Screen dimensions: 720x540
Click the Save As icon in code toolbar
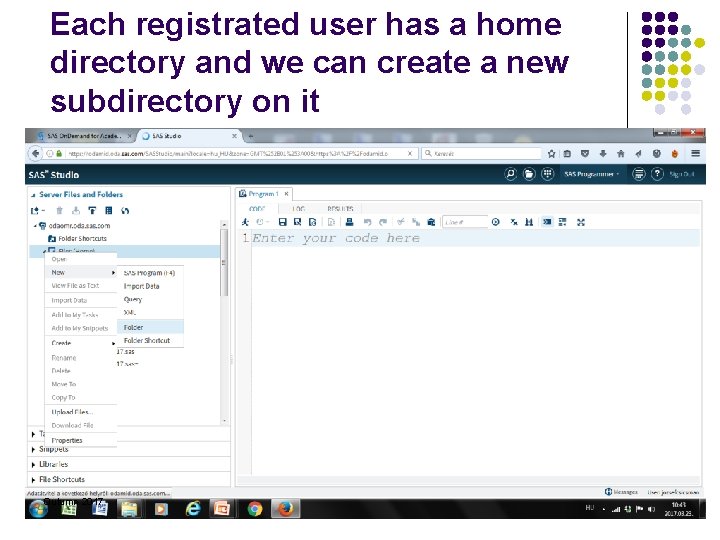(298, 222)
